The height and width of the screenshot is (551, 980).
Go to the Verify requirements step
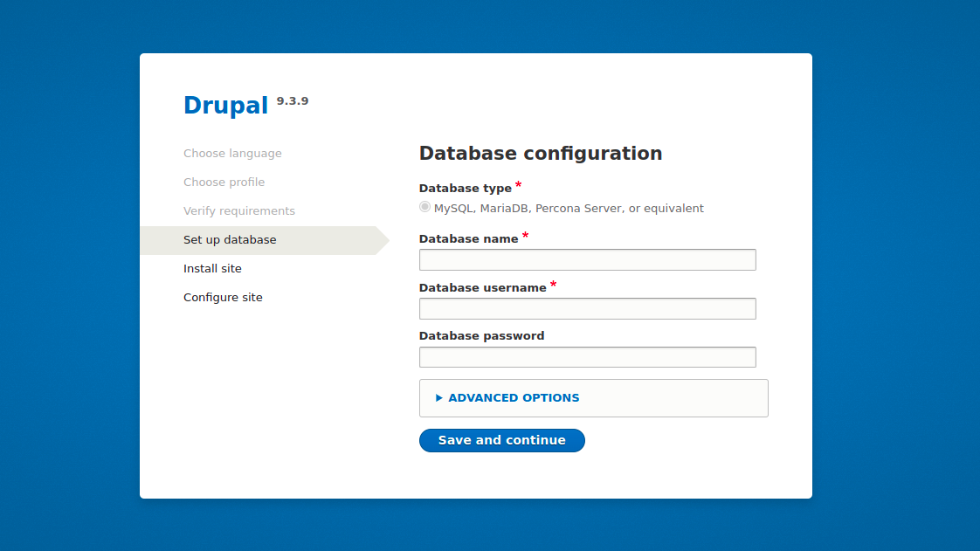click(239, 211)
